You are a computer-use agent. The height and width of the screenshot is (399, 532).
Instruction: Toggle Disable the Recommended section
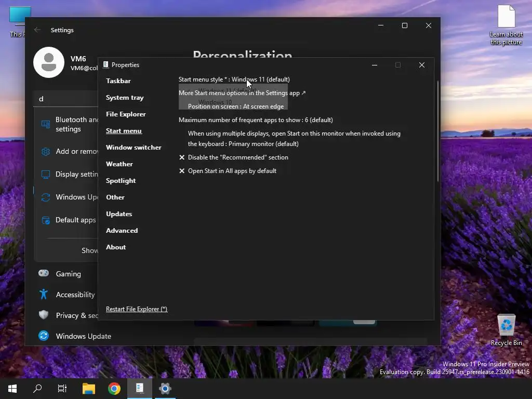[x=234, y=157]
